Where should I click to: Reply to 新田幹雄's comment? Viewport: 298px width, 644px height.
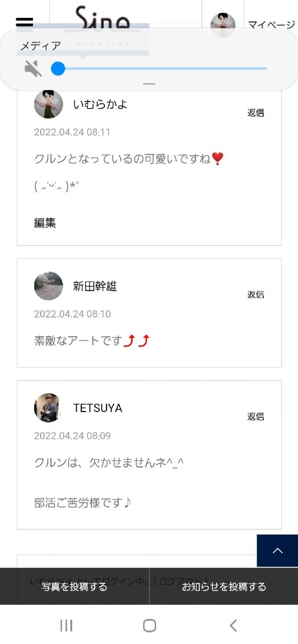(255, 294)
